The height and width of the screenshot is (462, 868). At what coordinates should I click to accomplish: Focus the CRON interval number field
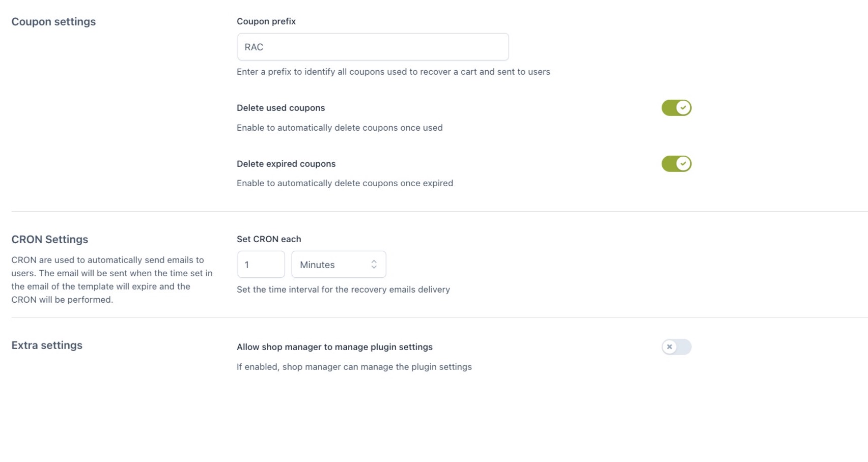coord(261,265)
